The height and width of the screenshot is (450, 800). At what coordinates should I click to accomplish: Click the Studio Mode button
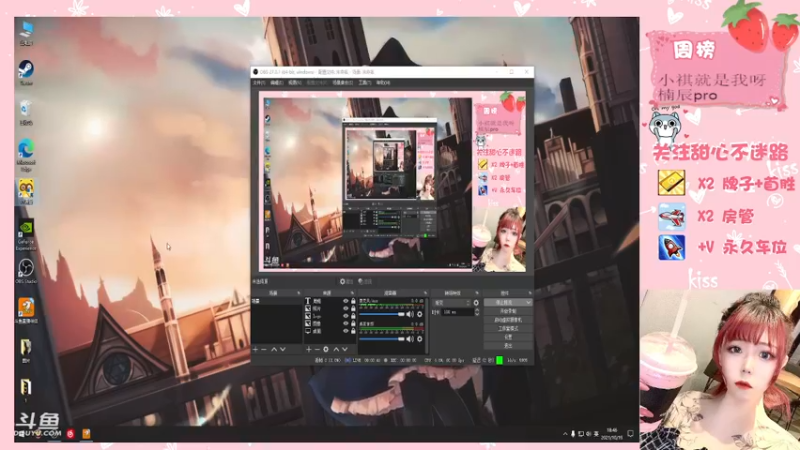pyautogui.click(x=508, y=329)
